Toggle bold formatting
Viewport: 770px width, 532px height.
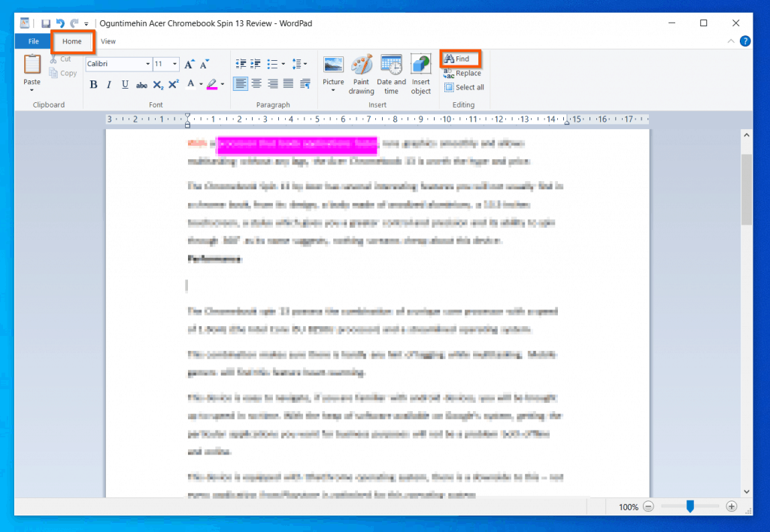[93, 85]
